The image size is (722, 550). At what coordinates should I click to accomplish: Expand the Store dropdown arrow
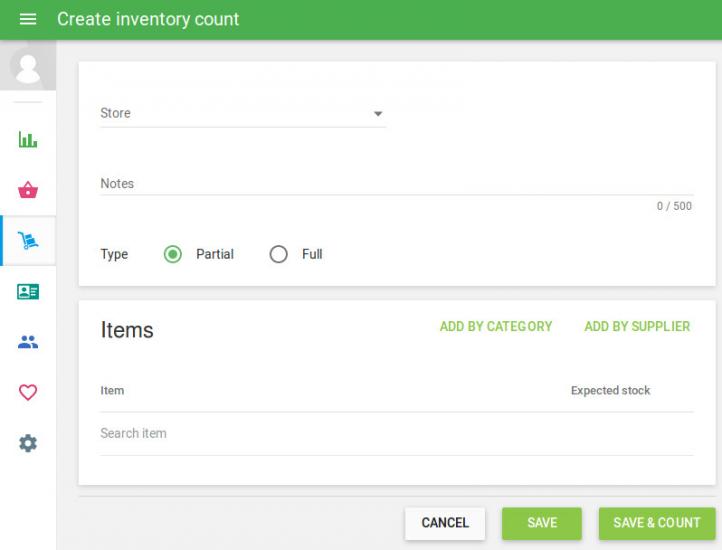point(378,114)
